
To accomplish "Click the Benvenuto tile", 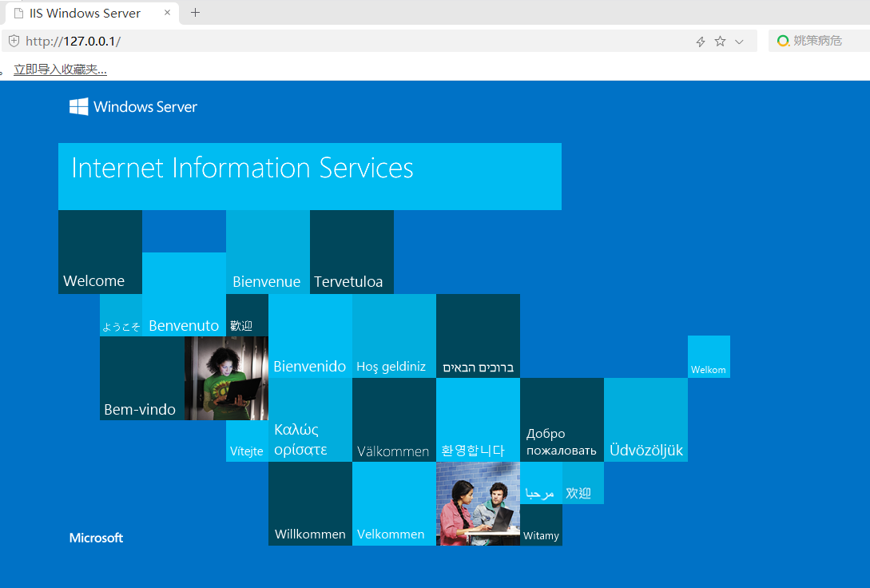I will [185, 294].
